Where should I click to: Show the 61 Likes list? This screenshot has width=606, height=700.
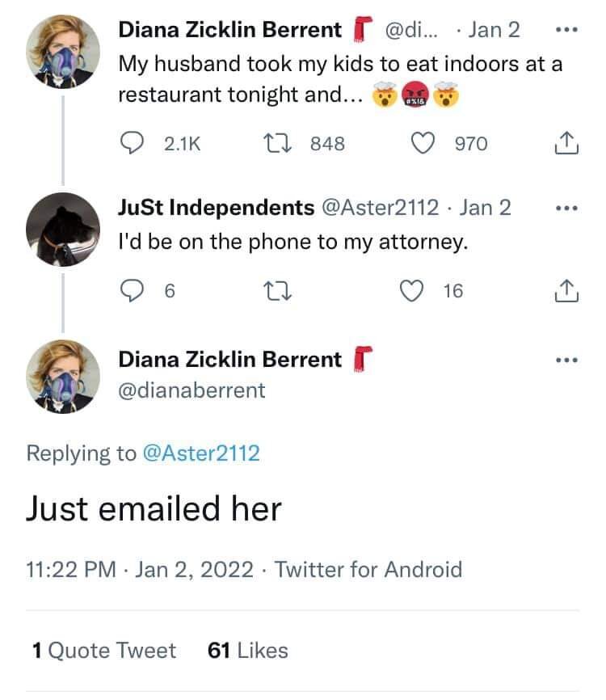[x=247, y=650]
